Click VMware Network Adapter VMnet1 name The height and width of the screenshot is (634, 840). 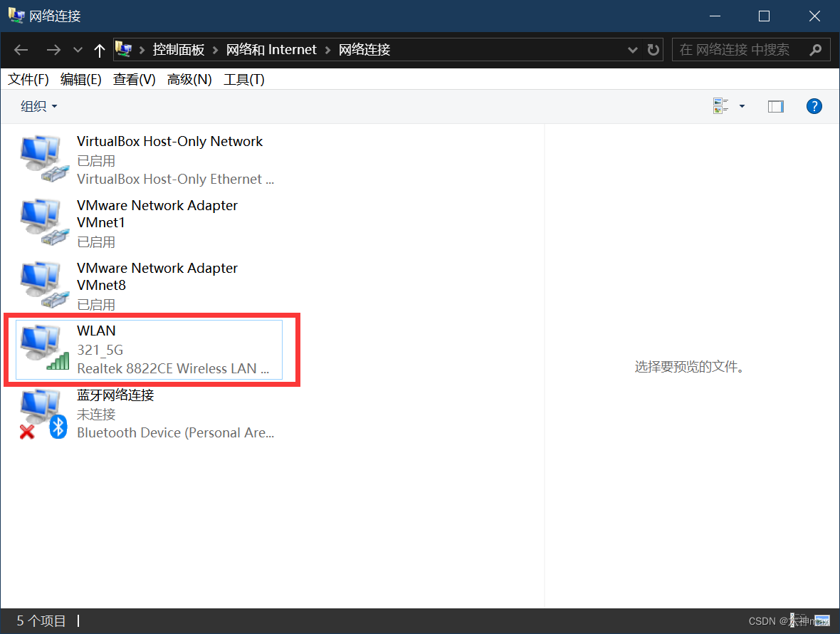point(157,214)
